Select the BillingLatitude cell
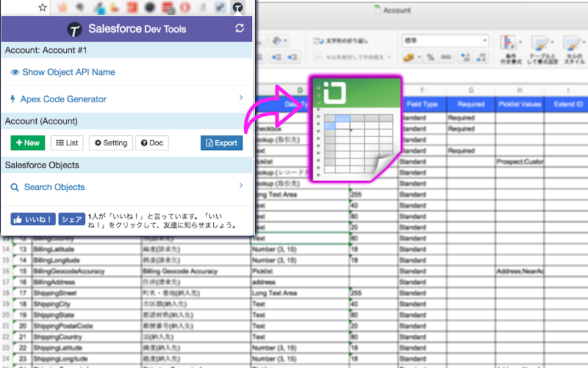This screenshot has height=368, width=588. pyautogui.click(x=87, y=250)
